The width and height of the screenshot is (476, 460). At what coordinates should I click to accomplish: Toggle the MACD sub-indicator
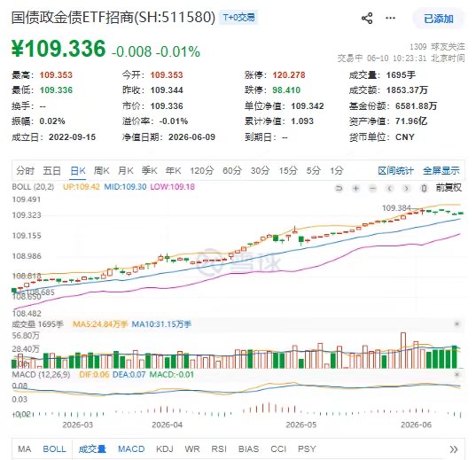[131, 448]
